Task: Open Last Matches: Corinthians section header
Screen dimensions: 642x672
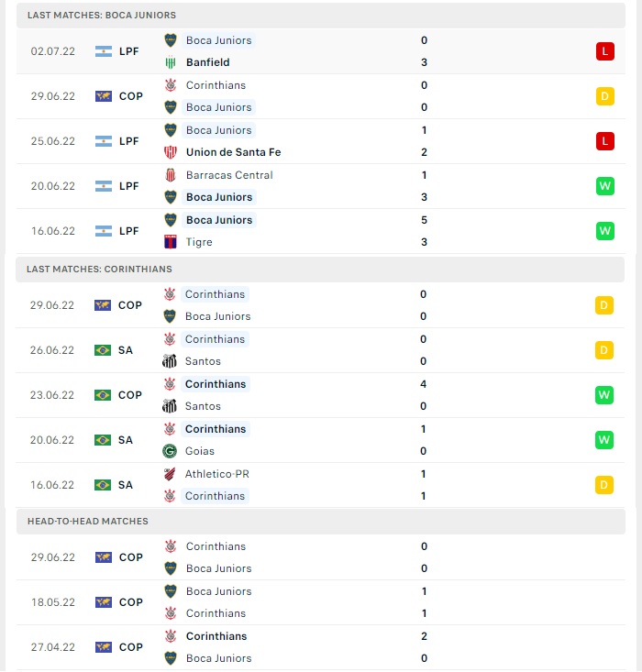Action: pos(320,270)
